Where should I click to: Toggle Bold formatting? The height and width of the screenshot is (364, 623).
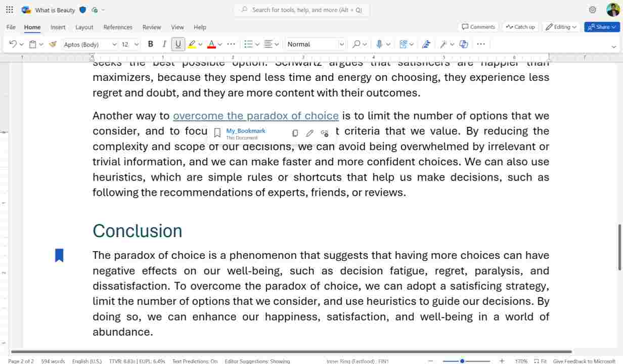point(150,44)
